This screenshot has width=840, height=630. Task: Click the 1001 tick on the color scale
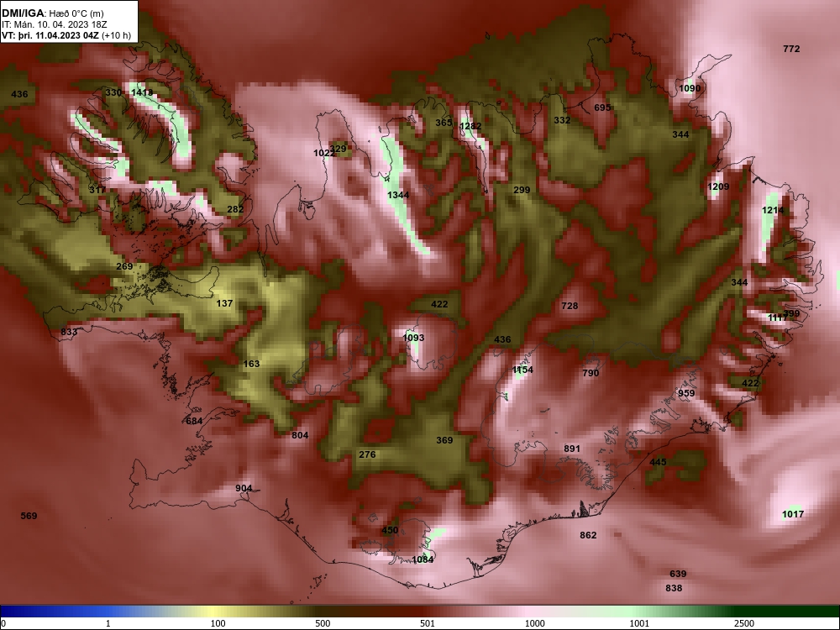(x=639, y=623)
